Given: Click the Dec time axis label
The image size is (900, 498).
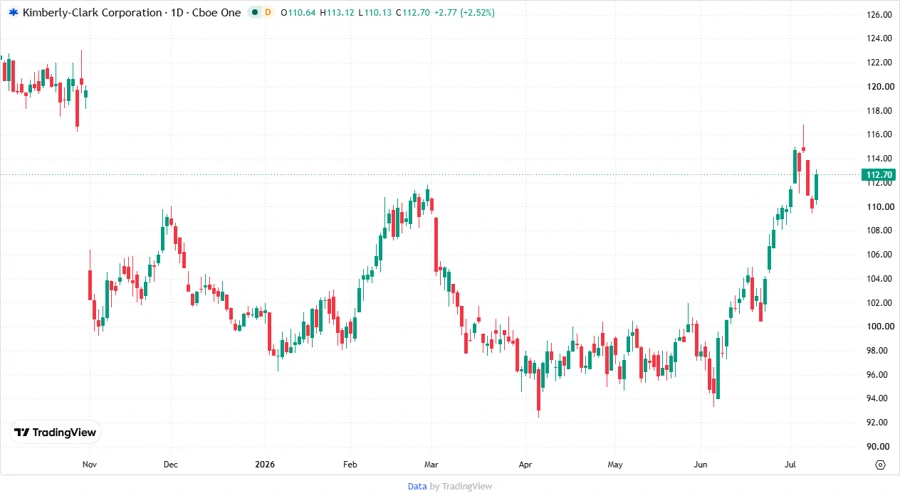Looking at the screenshot, I should (x=170, y=465).
